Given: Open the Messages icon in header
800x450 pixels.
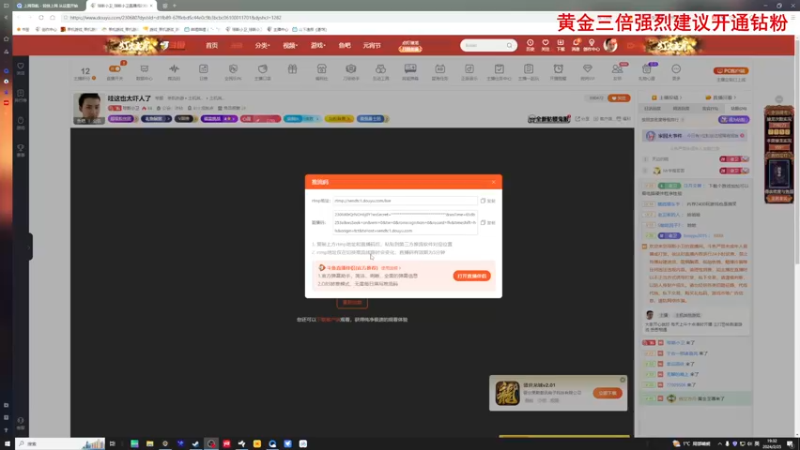Looking at the screenshot, I should coord(576,45).
